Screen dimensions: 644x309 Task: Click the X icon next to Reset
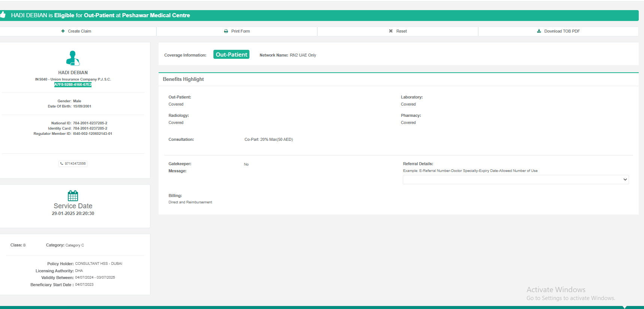391,31
